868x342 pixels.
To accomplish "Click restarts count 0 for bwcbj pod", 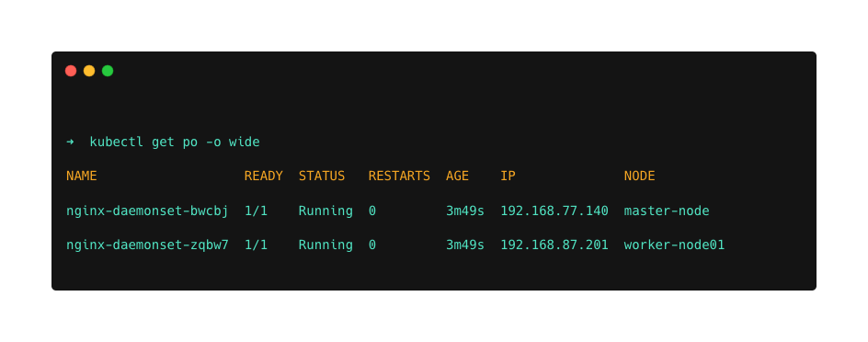I will [x=372, y=211].
